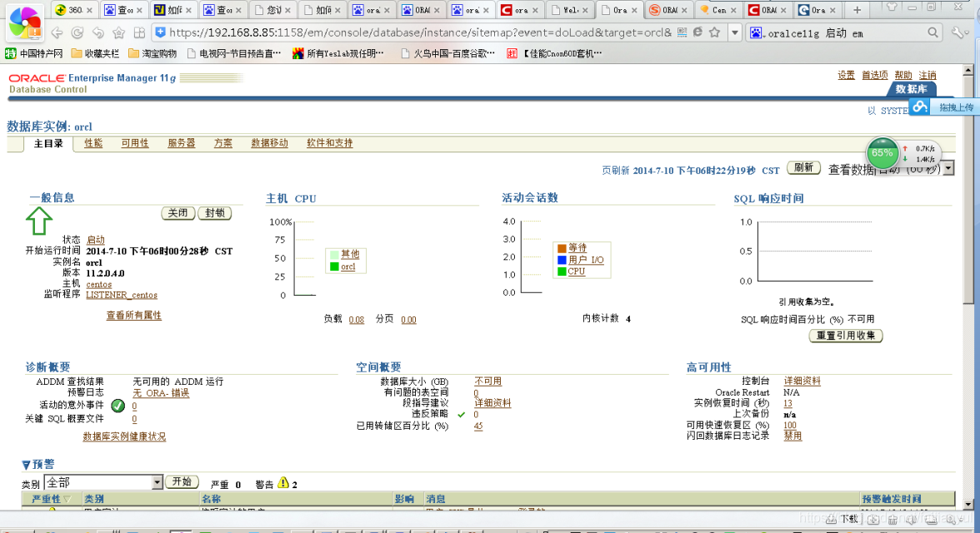Click the search magnifier icon

932,32
